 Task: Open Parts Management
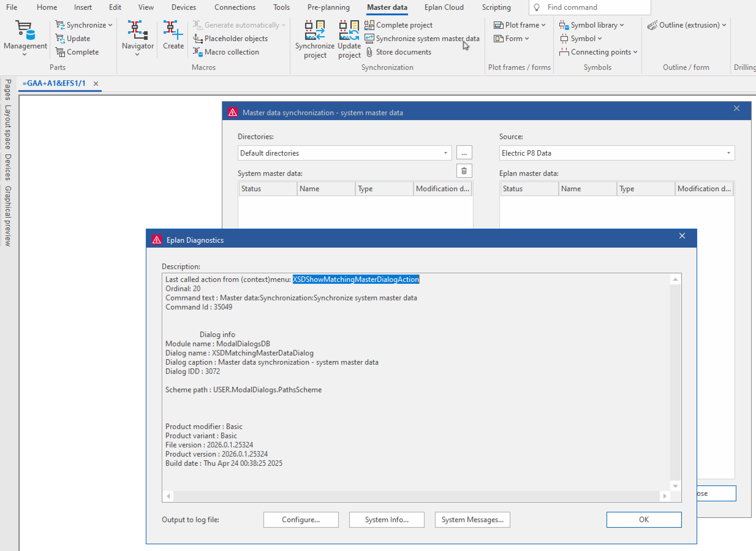point(25,38)
